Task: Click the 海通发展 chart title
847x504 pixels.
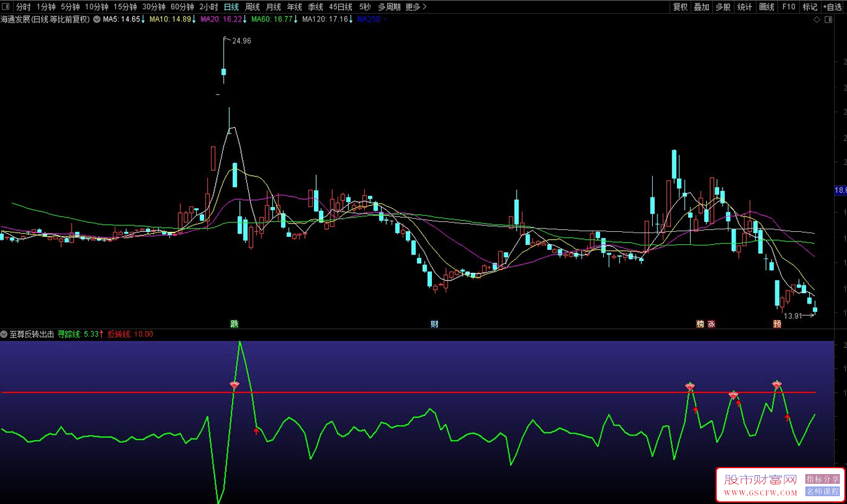Action: pos(46,20)
